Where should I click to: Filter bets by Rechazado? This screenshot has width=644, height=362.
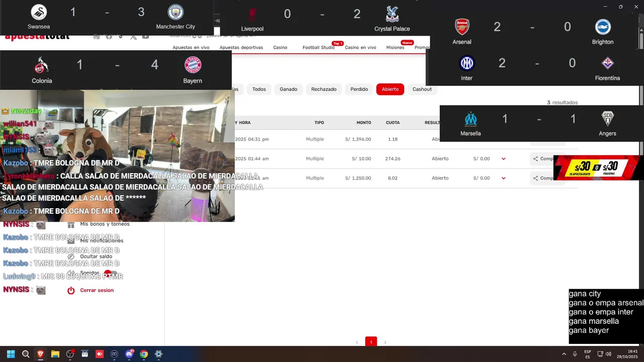324,89
